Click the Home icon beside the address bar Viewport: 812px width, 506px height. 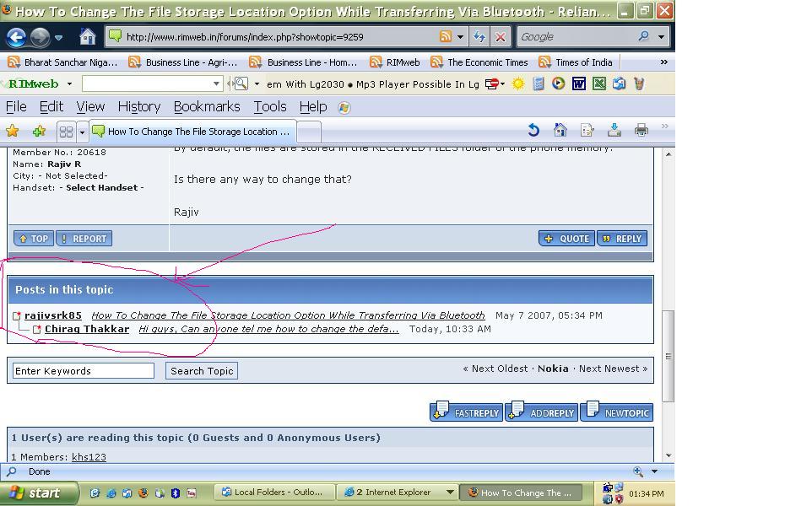(87, 36)
